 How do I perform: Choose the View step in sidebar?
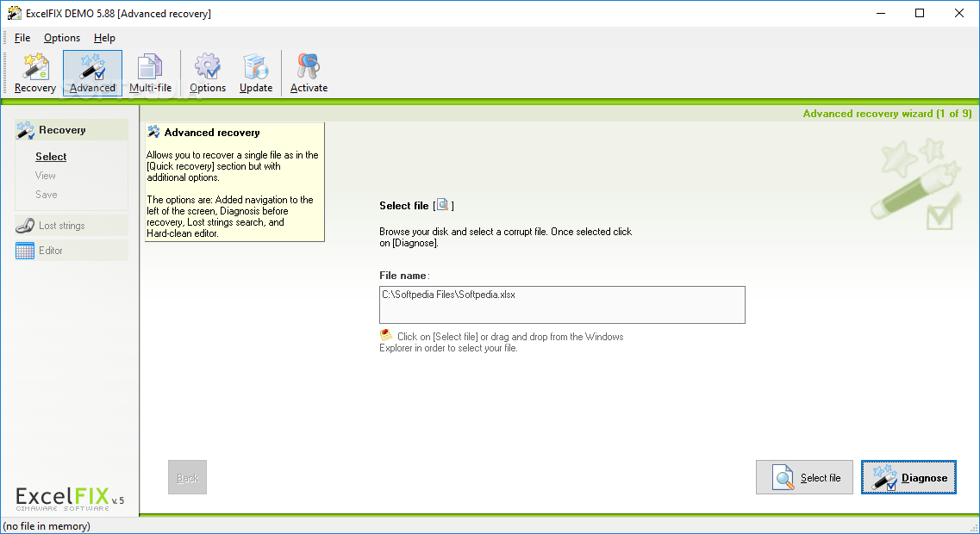pos(46,176)
